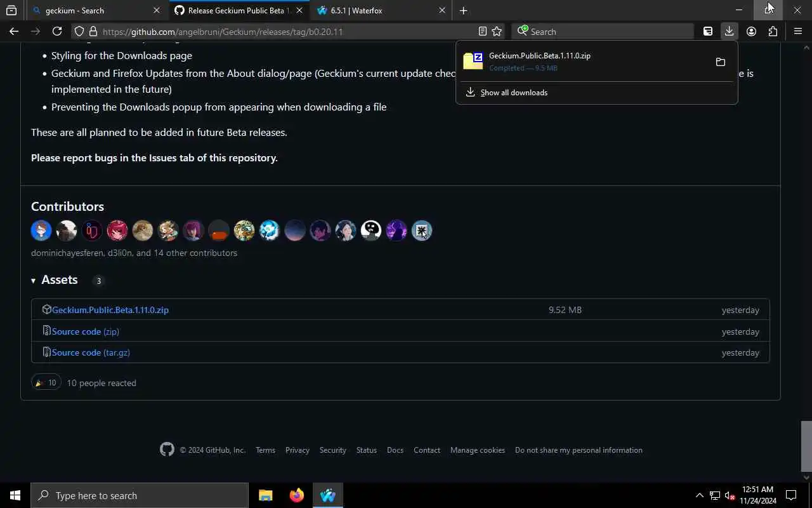Bookmark this page with the star icon
This screenshot has height=508, width=812.
click(x=497, y=31)
